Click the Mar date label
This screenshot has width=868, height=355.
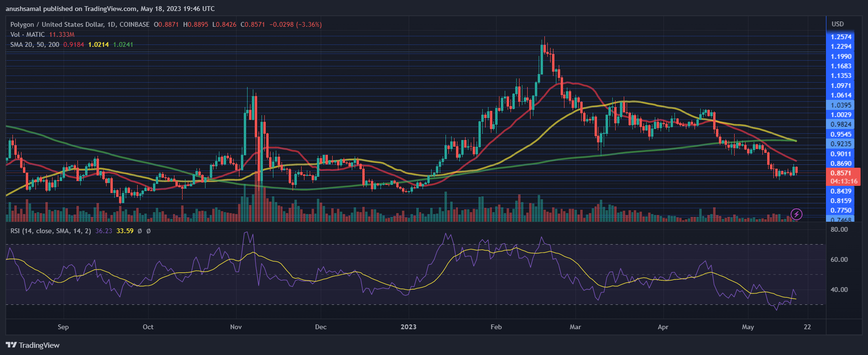click(x=575, y=327)
